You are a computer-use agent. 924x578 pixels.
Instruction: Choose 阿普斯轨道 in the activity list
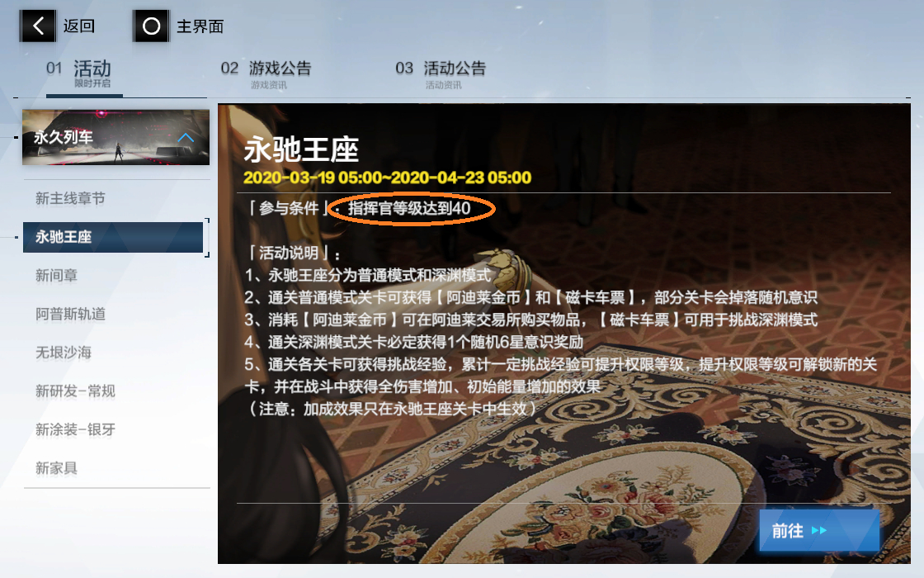71,314
